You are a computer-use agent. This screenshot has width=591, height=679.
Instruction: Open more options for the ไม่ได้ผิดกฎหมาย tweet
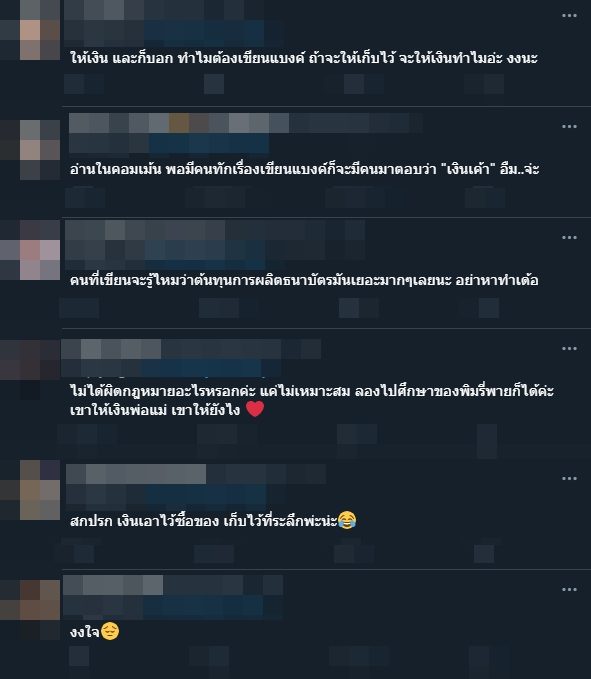pos(569,349)
